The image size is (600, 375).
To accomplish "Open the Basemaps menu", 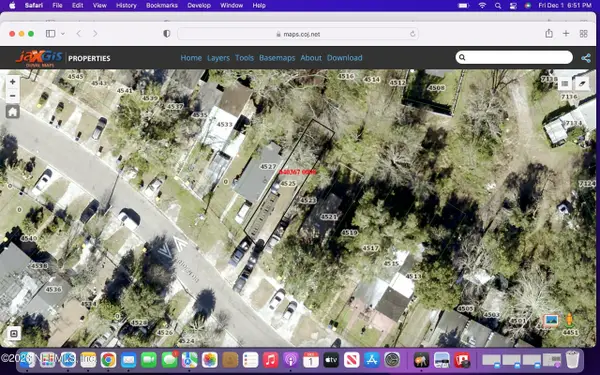I will (x=277, y=58).
